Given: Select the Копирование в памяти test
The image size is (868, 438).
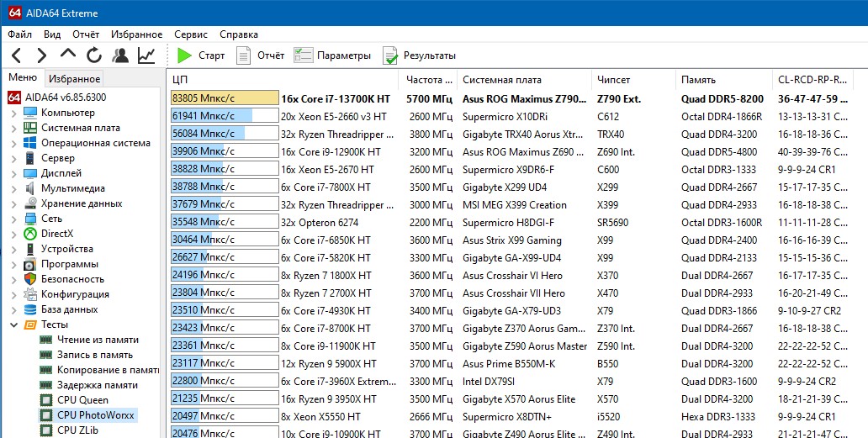Looking at the screenshot, I should pyautogui.click(x=108, y=370).
